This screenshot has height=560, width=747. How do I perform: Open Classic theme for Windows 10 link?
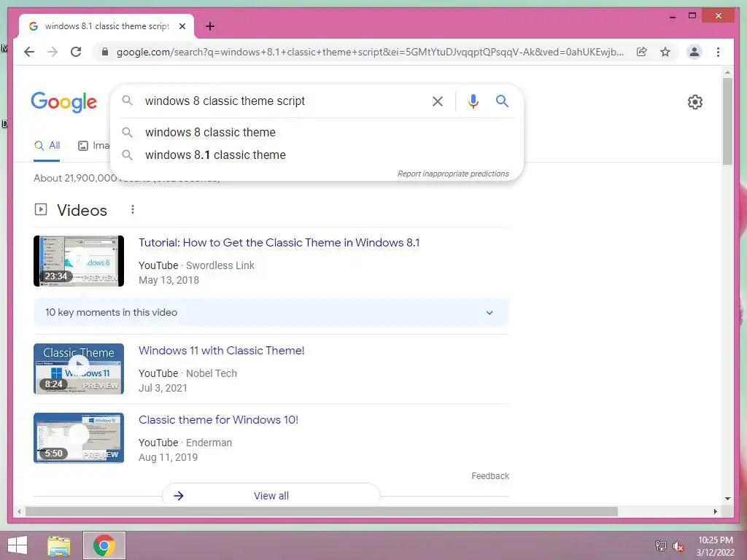point(218,419)
